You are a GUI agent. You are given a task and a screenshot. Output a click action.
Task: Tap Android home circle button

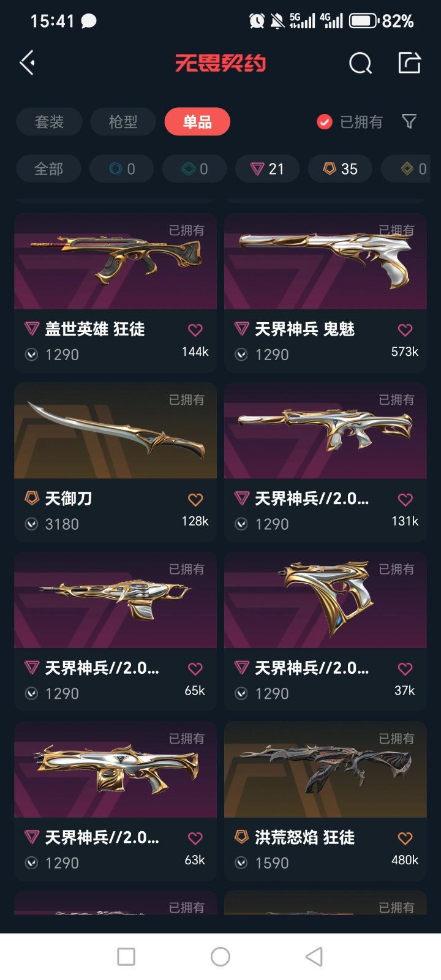pos(221,957)
